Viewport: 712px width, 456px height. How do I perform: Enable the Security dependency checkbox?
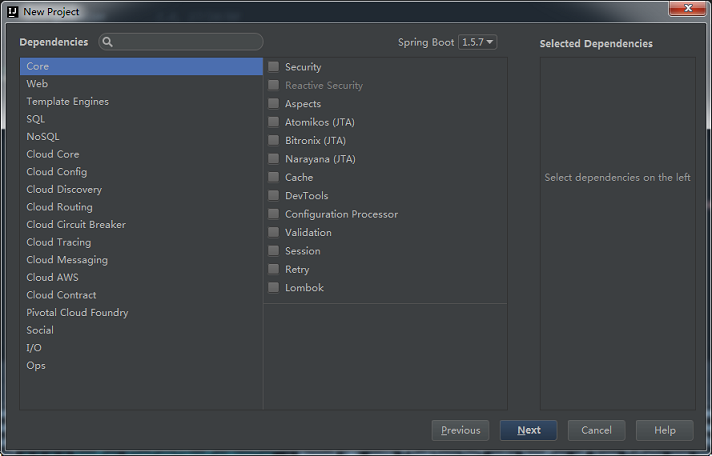click(x=273, y=67)
